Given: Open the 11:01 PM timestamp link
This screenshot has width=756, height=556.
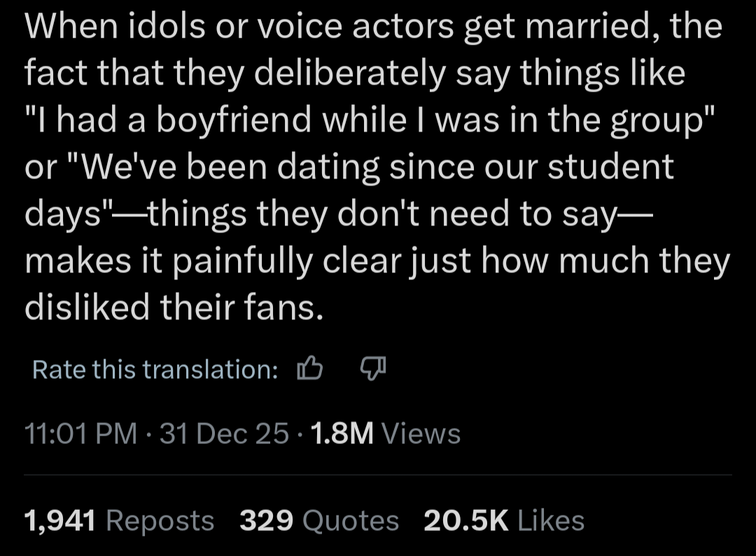Looking at the screenshot, I should (x=80, y=434).
